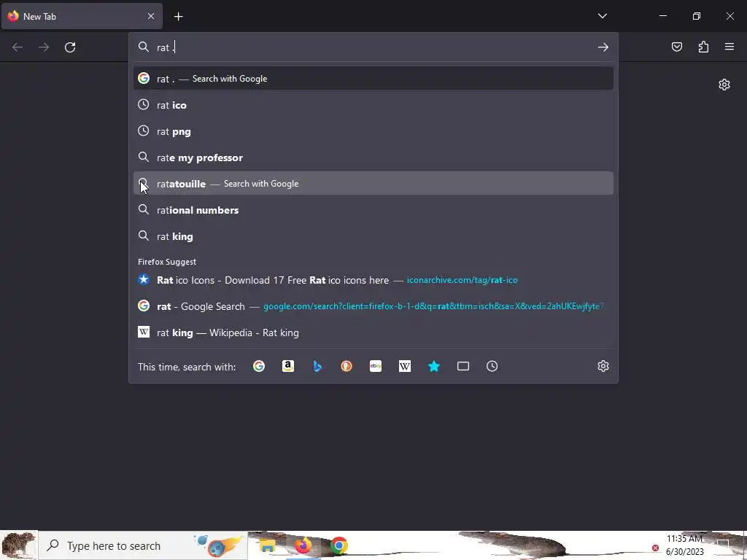Click red error tray icon
Image resolution: width=747 pixels, height=560 pixels.
coord(656,548)
